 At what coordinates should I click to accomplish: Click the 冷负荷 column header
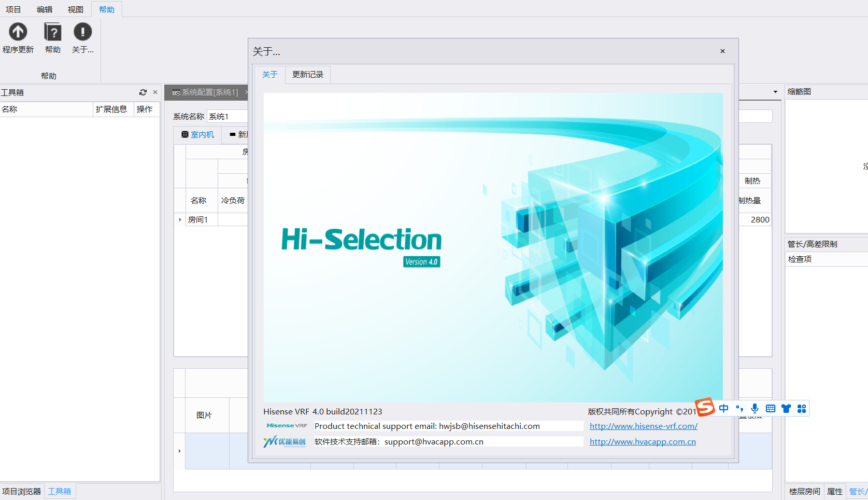[233, 200]
